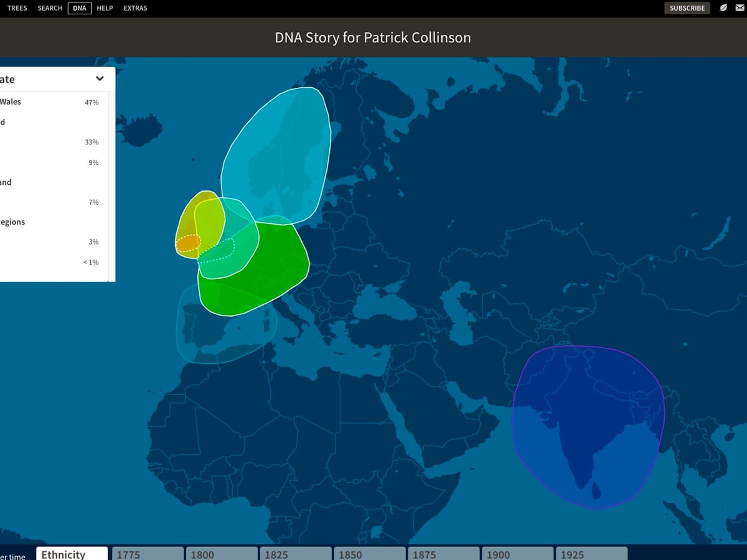Jump to 1800 on the timeline

click(x=220, y=554)
